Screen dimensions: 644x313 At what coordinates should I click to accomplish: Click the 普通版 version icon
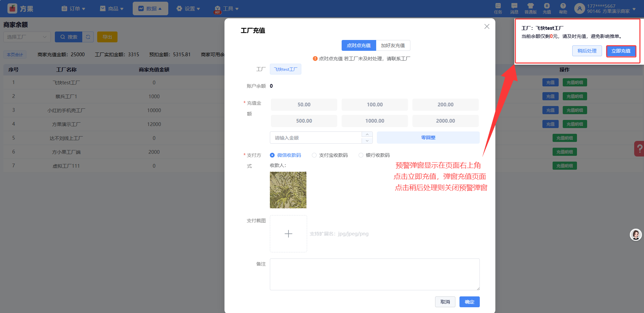[x=530, y=8]
